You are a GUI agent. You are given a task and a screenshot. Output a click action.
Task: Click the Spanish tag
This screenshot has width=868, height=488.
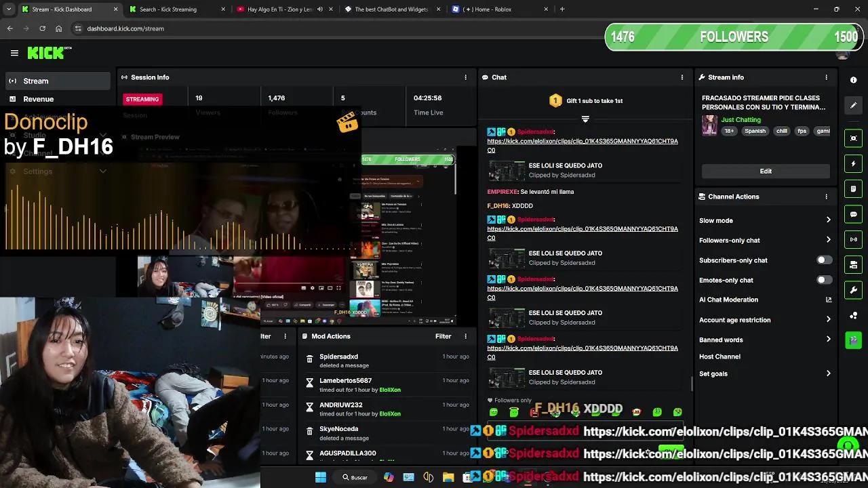(x=755, y=131)
